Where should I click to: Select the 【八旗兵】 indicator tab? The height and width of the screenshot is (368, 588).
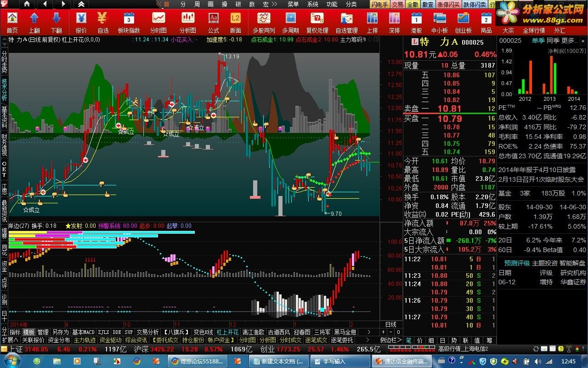click(x=177, y=332)
